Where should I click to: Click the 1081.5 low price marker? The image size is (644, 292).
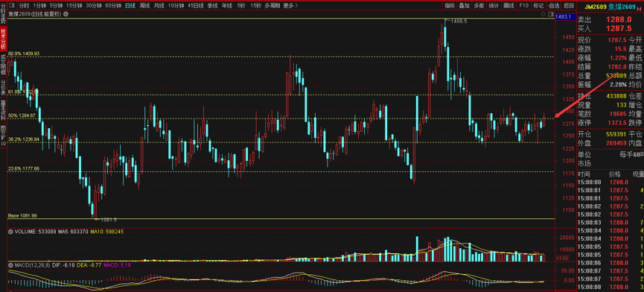109,220
